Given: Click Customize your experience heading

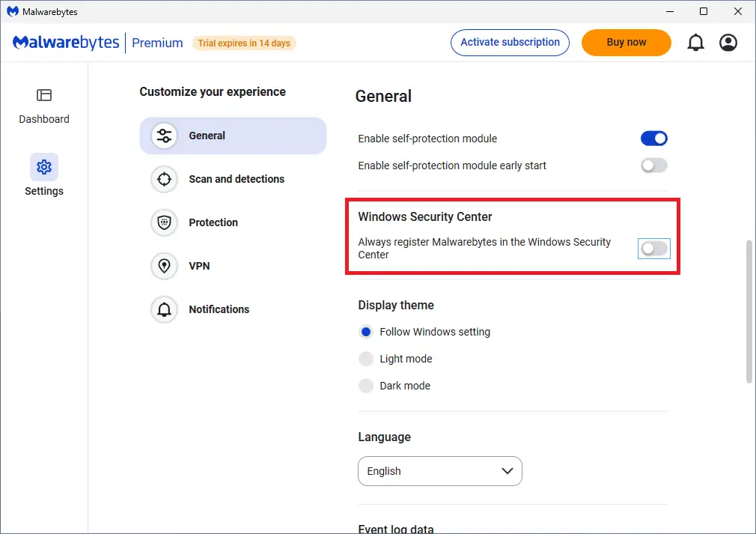Looking at the screenshot, I should 213,91.
